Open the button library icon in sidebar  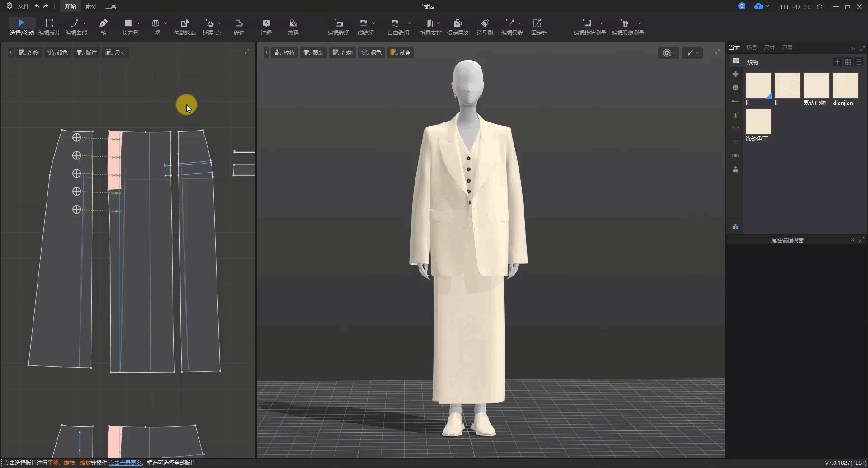[x=736, y=88]
